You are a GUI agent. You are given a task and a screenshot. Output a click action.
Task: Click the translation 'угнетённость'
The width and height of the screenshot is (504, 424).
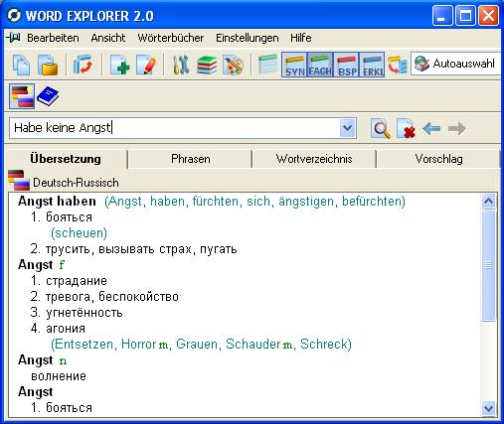[x=84, y=313]
